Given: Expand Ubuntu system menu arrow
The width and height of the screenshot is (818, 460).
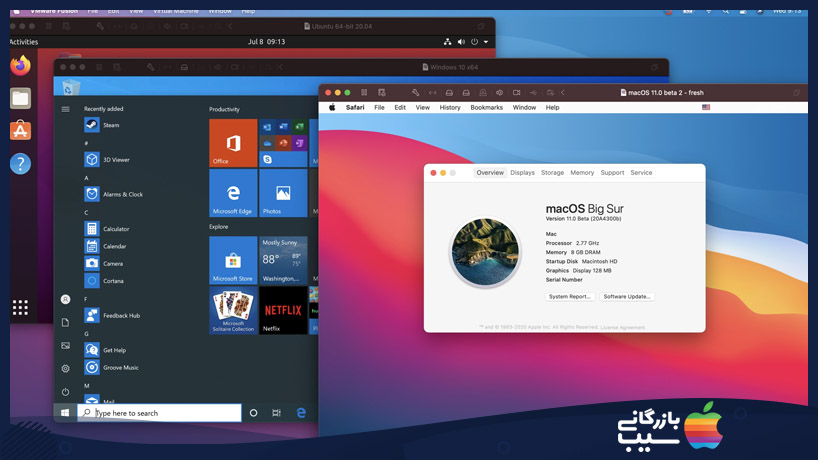Looking at the screenshot, I should point(486,42).
